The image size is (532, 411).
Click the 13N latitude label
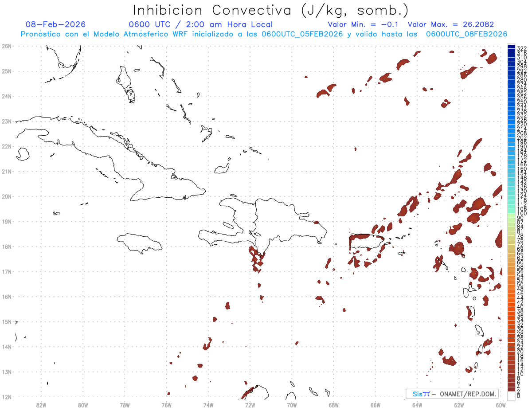click(x=6, y=372)
